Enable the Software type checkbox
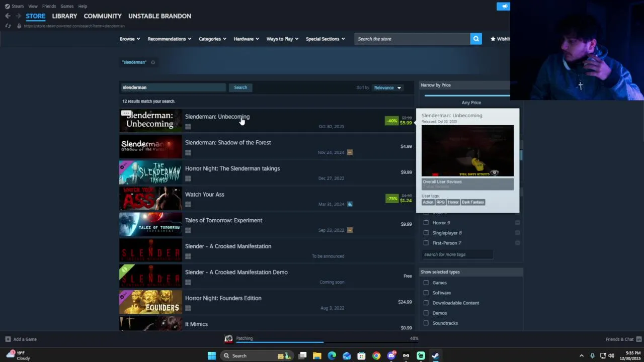 coord(426,293)
